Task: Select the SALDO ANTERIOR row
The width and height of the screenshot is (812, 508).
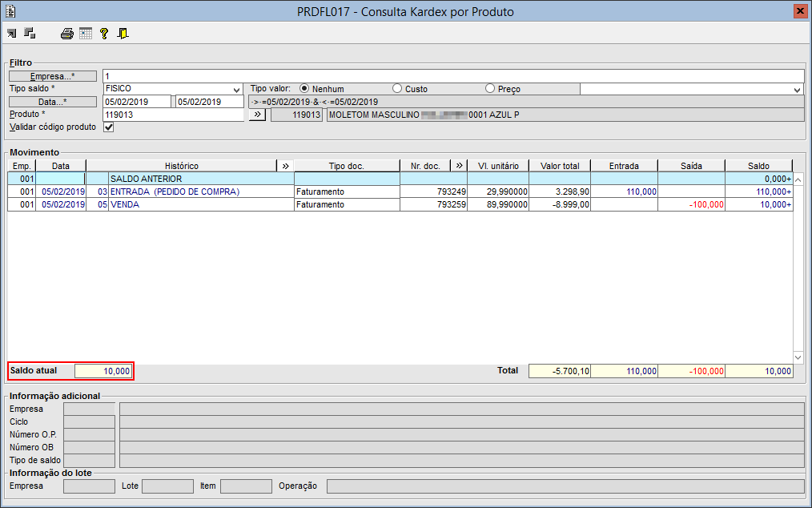Action: pyautogui.click(x=400, y=179)
